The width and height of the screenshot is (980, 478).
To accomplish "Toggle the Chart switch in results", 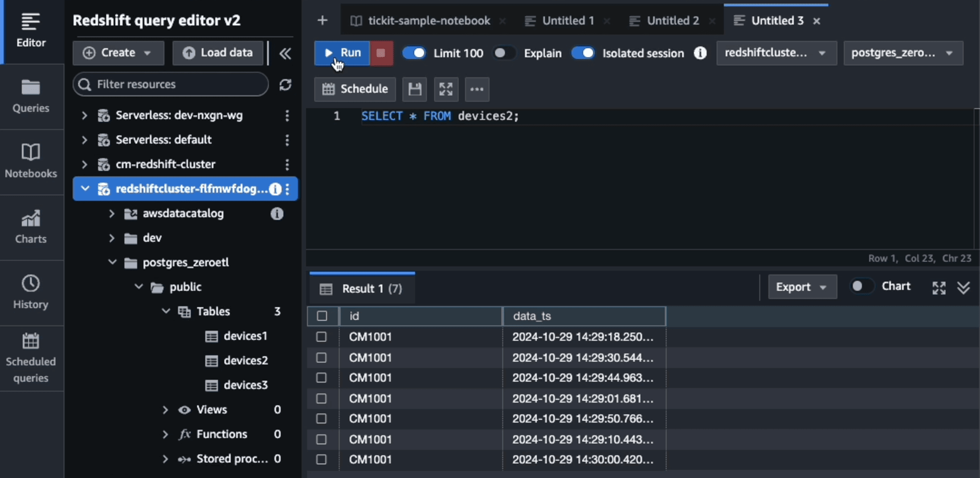I will (862, 286).
